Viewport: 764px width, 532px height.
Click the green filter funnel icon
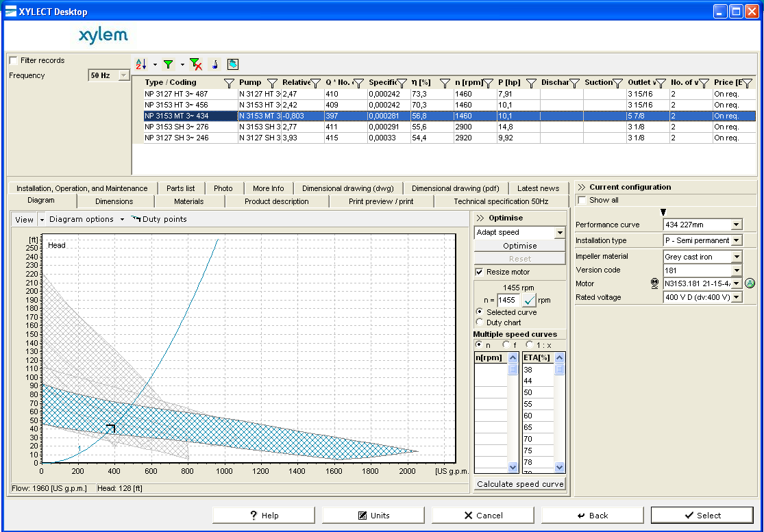pyautogui.click(x=168, y=64)
